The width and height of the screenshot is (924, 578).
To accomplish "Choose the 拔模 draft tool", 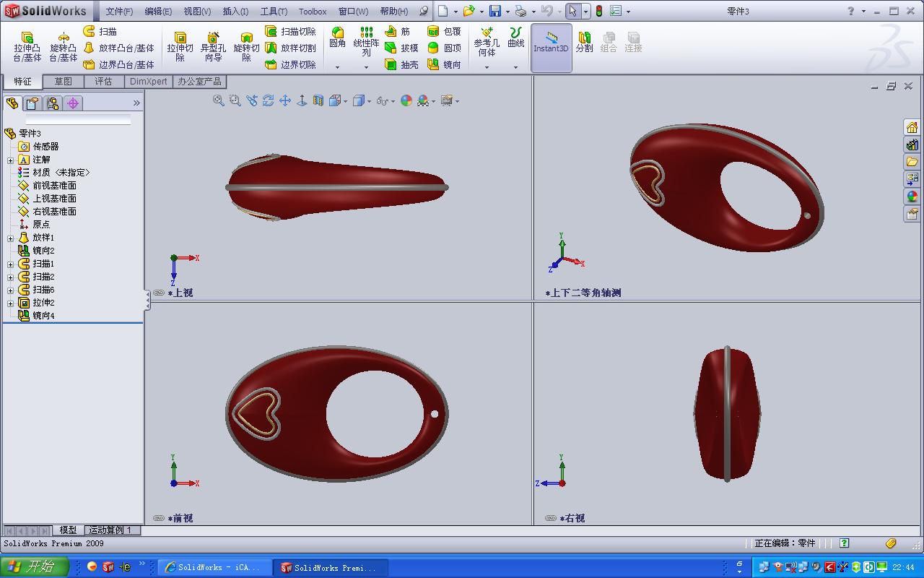I will click(x=401, y=48).
